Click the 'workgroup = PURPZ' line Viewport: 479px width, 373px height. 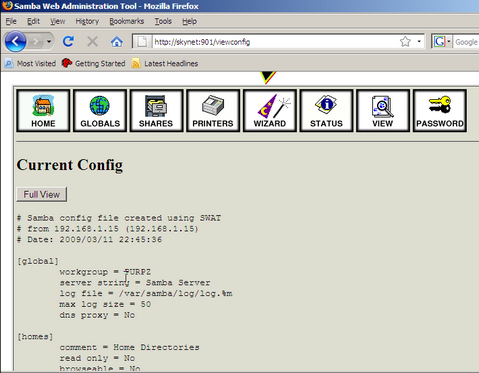point(105,272)
